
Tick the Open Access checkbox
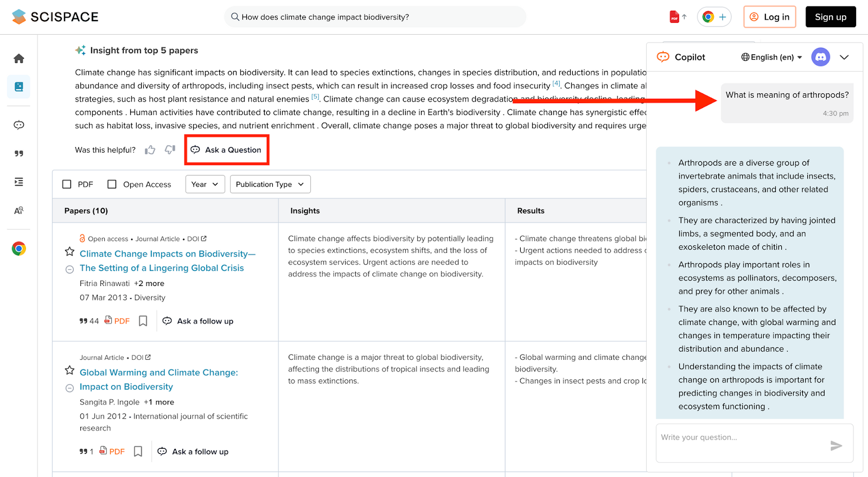pos(112,185)
